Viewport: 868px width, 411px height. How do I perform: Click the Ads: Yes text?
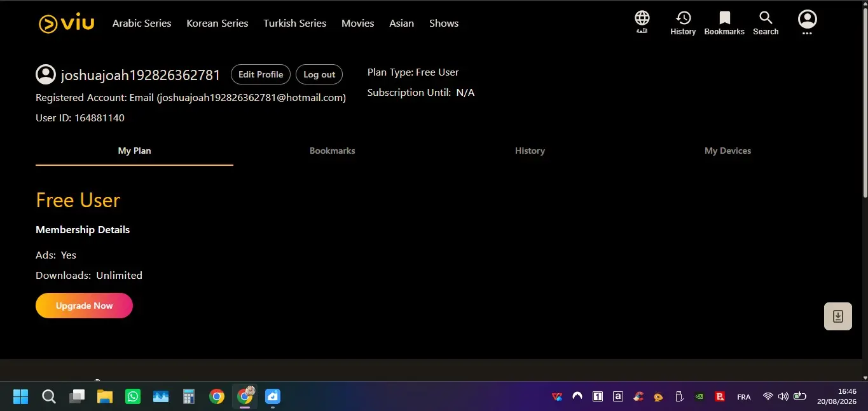(x=56, y=255)
